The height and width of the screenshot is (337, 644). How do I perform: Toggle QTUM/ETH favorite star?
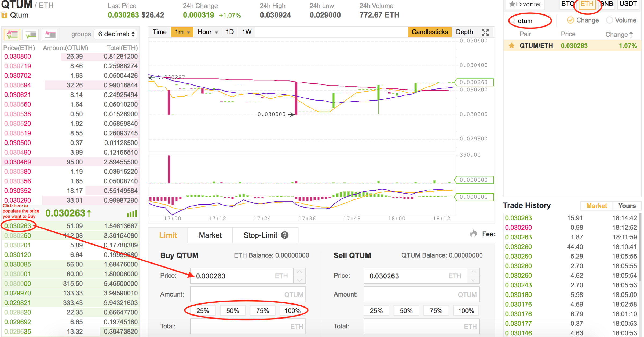[x=511, y=46]
